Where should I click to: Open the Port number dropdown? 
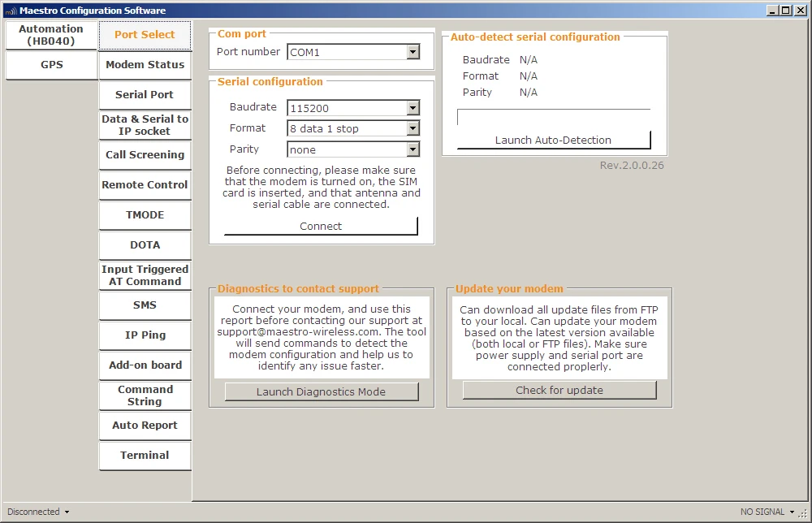[412, 53]
